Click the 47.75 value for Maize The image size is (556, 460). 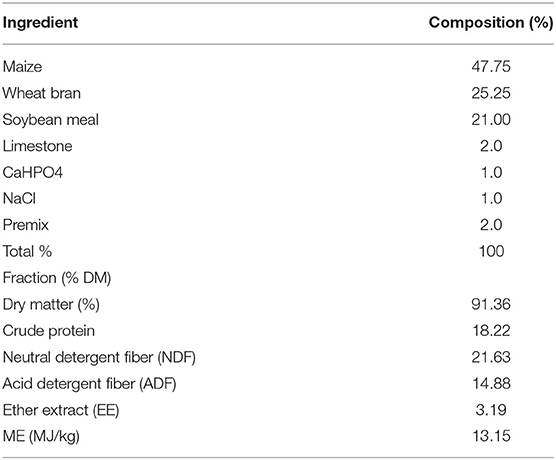click(491, 67)
